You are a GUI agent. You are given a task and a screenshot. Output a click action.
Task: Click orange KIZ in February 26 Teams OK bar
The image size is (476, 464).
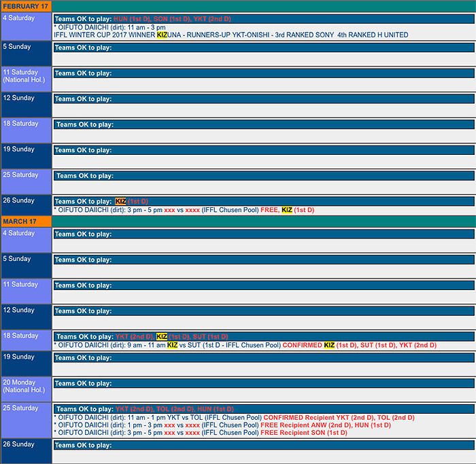tap(121, 202)
